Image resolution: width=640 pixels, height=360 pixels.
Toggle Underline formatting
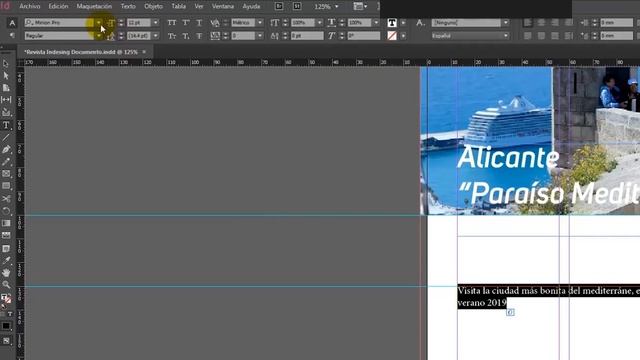coord(199,23)
